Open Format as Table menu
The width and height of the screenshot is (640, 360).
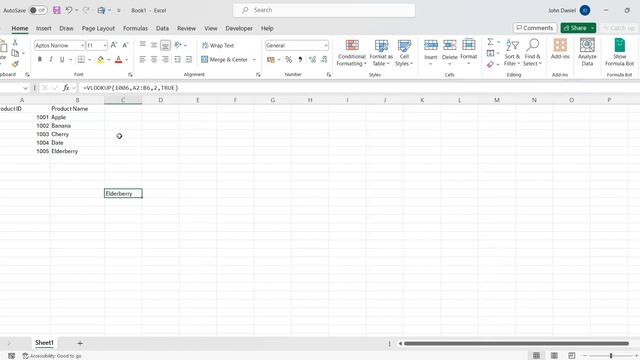pos(381,53)
